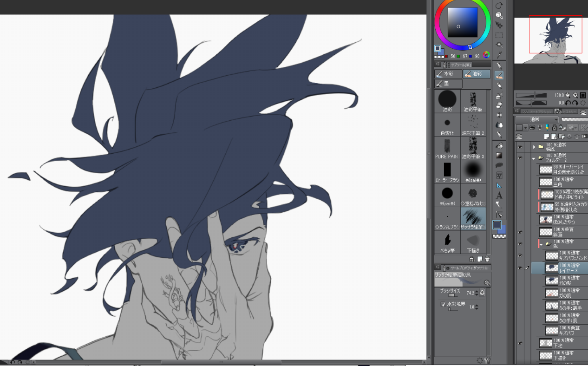This screenshot has width=588, height=366.
Task: Collapse the フォルダー 2 layer folder
Action: pyautogui.click(x=534, y=158)
